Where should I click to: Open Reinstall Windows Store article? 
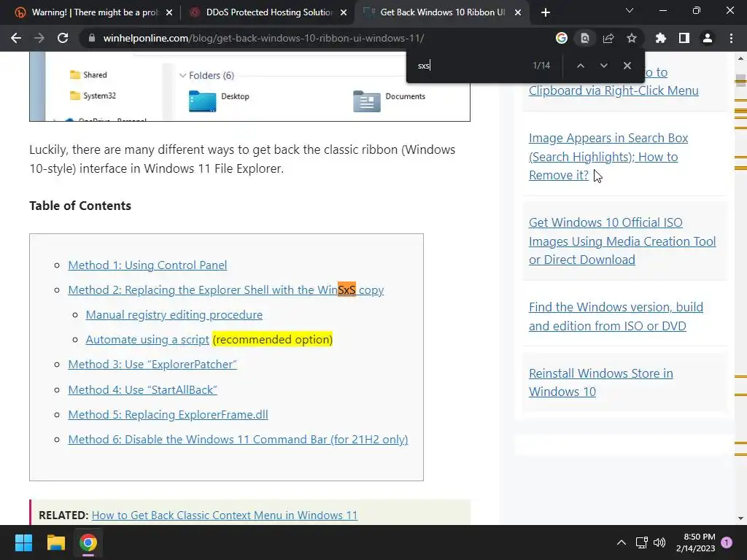[x=601, y=382]
